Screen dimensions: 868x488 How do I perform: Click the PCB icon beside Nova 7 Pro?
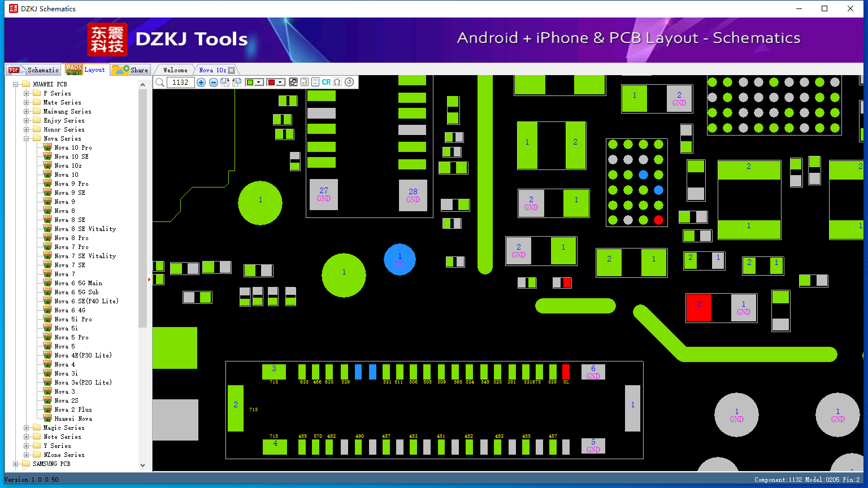48,247
